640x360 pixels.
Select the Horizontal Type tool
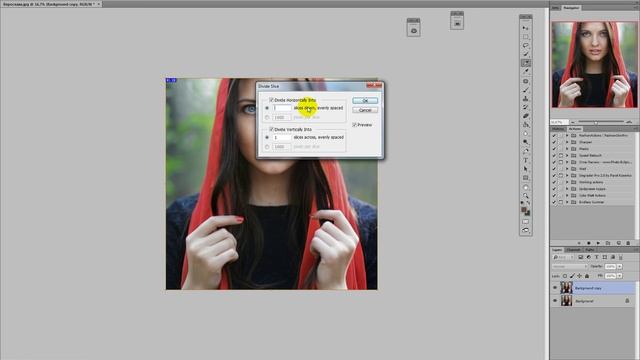(x=526, y=160)
